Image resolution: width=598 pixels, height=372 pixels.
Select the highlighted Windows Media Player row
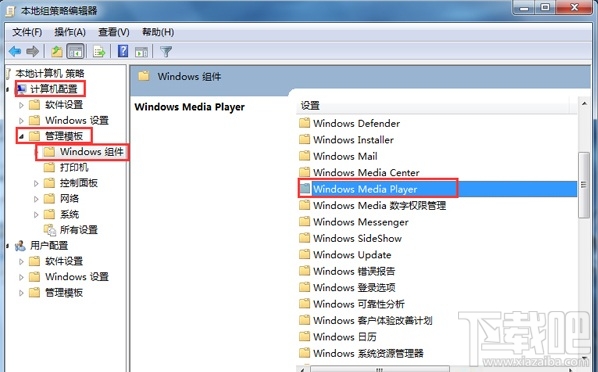click(437, 189)
